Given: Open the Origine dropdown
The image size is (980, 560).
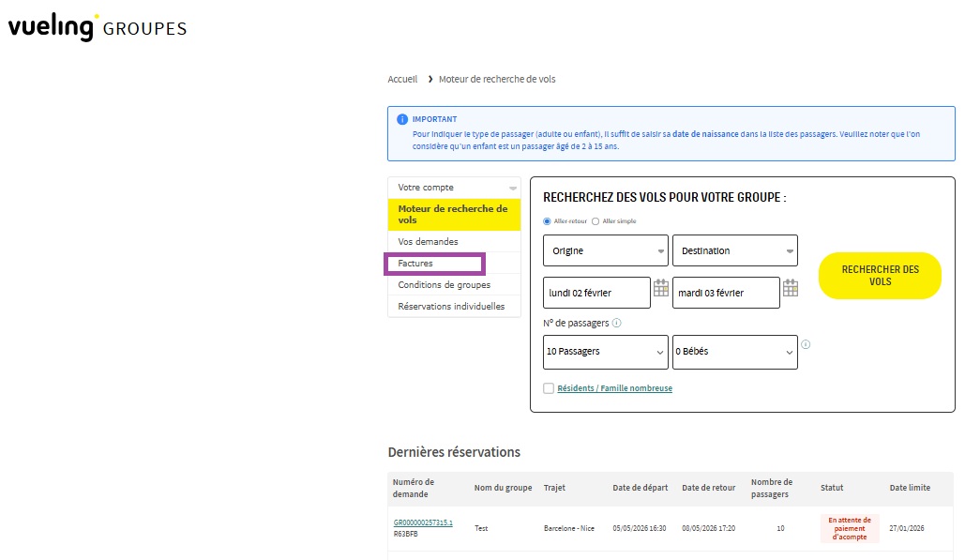Looking at the screenshot, I should (605, 250).
